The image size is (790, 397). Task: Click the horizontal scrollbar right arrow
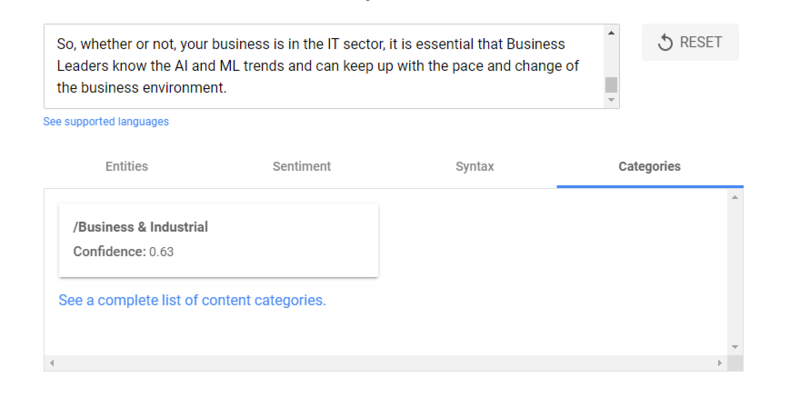tap(719, 363)
